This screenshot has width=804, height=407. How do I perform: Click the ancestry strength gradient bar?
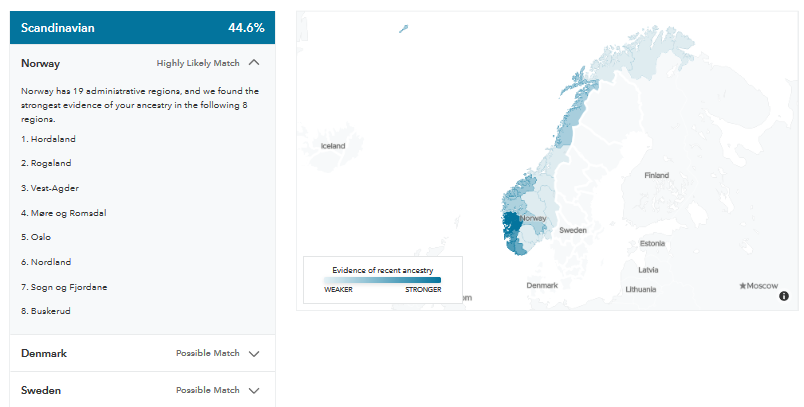(x=382, y=280)
